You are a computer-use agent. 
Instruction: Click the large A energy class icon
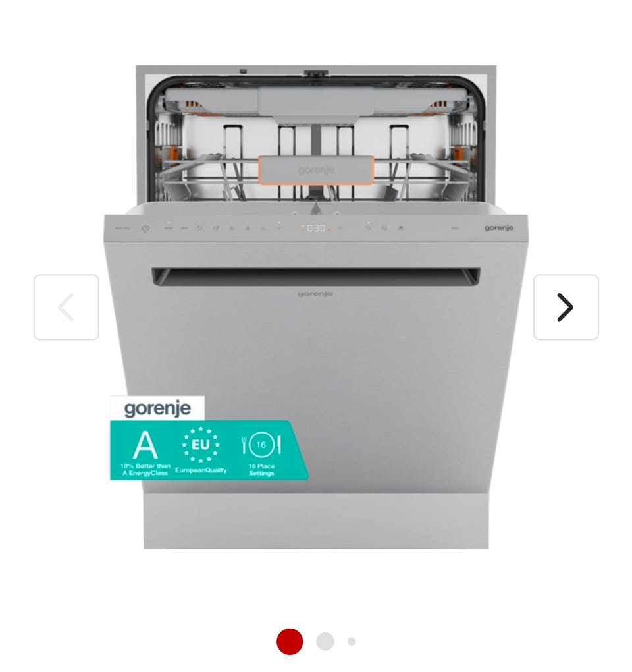[x=145, y=445]
